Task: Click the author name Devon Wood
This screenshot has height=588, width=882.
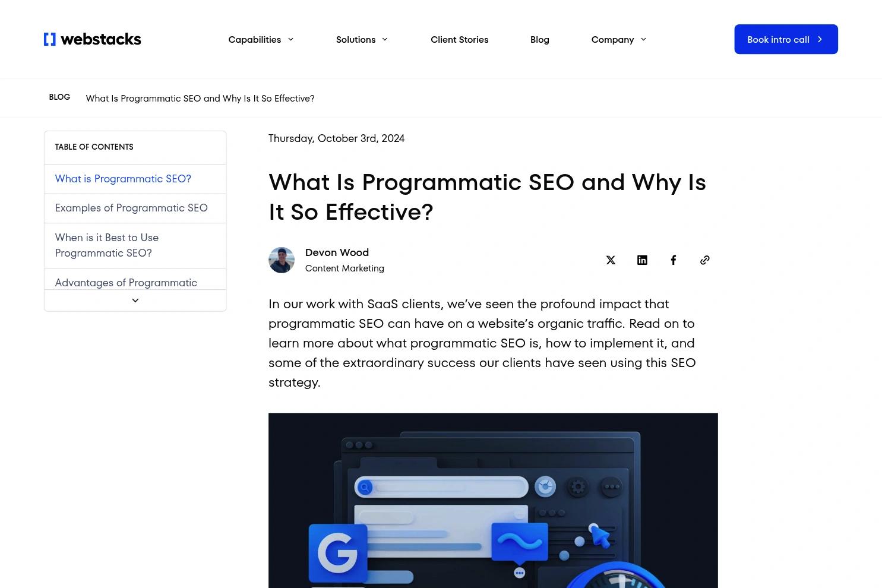Action: coord(337,252)
